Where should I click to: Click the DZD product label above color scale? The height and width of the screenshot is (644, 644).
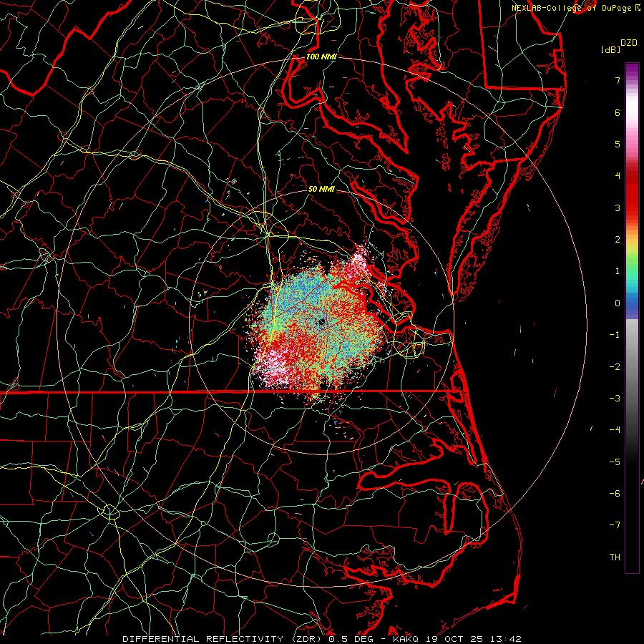pos(629,43)
